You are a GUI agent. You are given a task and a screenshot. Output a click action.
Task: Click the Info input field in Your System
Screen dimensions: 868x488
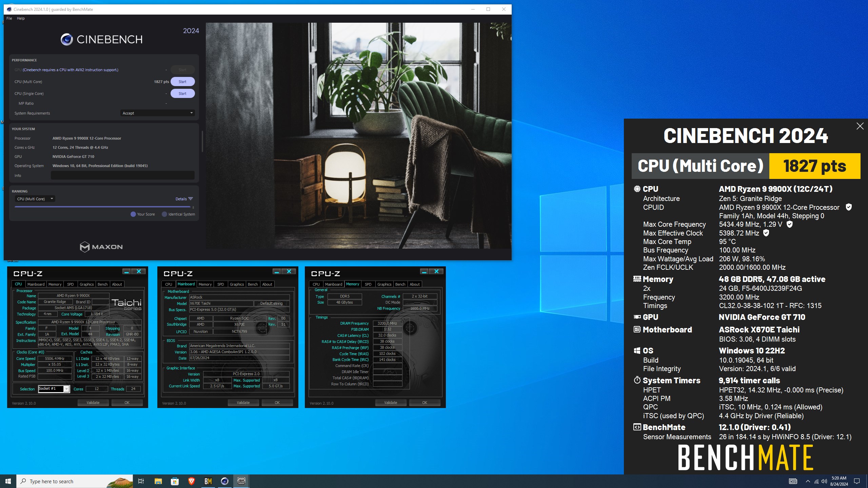click(x=123, y=175)
